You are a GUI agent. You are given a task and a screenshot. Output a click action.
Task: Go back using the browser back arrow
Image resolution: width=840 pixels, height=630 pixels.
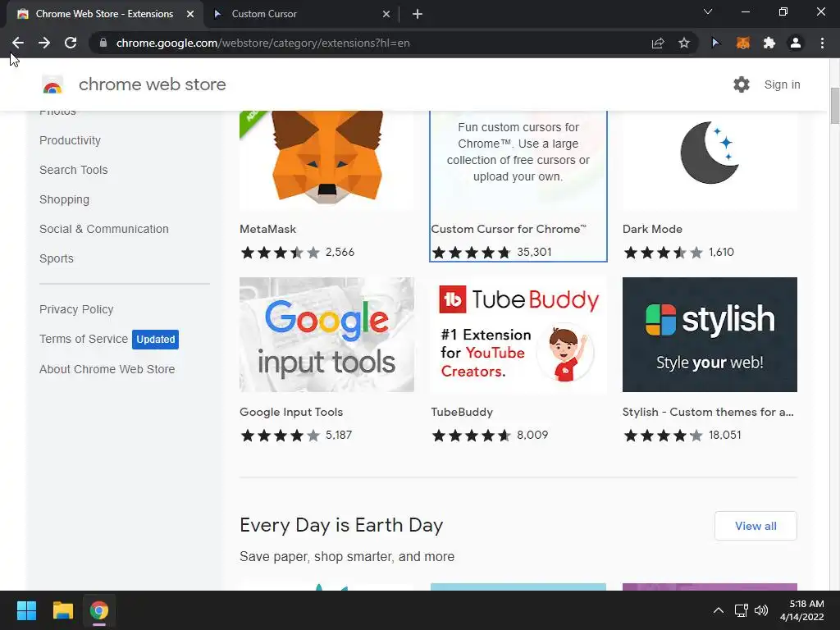[x=18, y=43]
